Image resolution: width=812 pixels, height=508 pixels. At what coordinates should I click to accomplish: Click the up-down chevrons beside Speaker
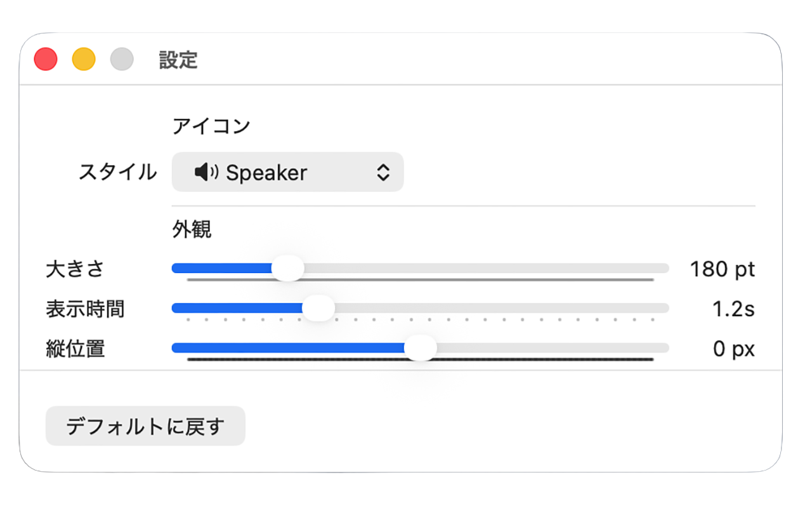tap(383, 172)
